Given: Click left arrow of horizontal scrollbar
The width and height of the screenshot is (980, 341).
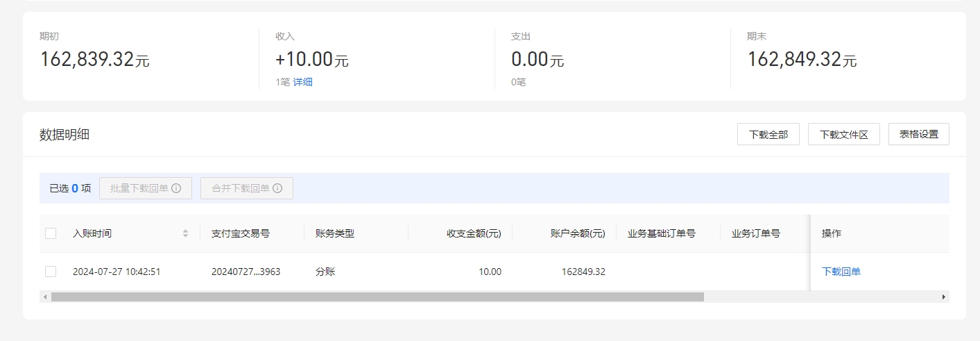Looking at the screenshot, I should tap(45, 297).
